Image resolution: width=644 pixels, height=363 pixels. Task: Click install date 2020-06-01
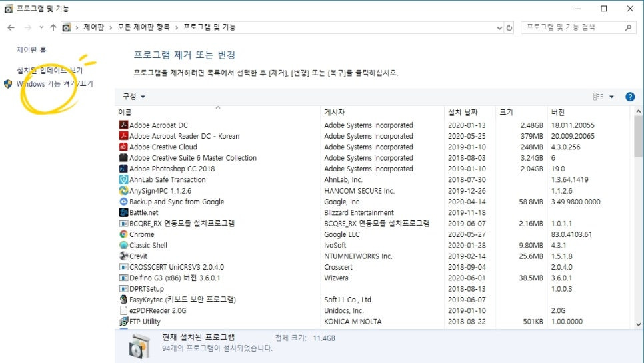(467, 278)
